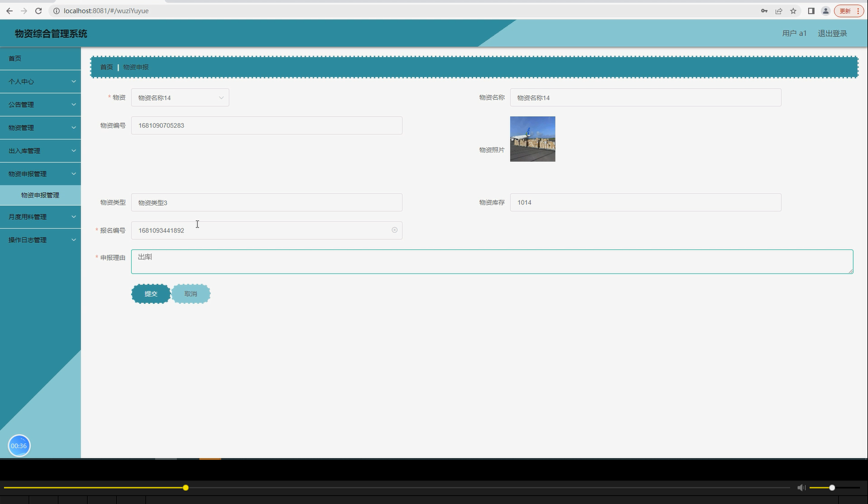Open 首页 in the sidebar
The width and height of the screenshot is (868, 504).
40,58
